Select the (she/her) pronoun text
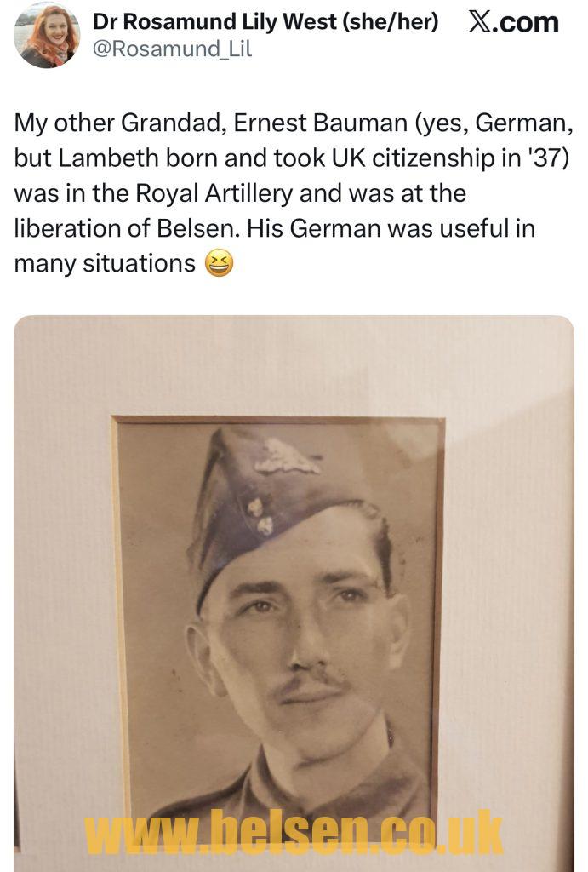588x872 pixels. coord(391,21)
